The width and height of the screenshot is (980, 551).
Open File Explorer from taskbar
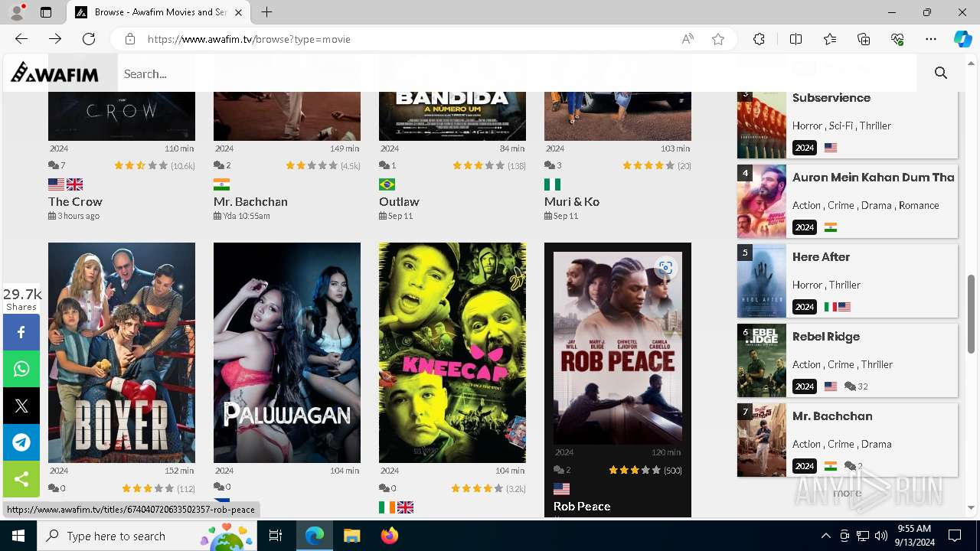coord(351,536)
